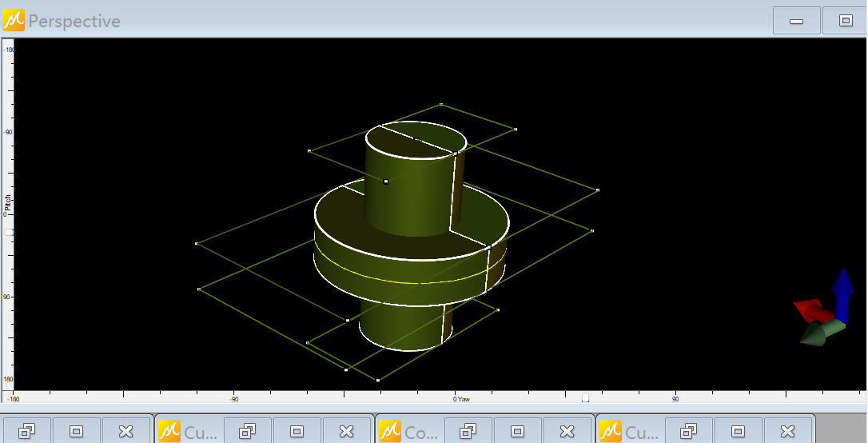This screenshot has height=443, width=868.
Task: Maximize the leftmost "Cu..." minimized window
Action: tap(297, 432)
